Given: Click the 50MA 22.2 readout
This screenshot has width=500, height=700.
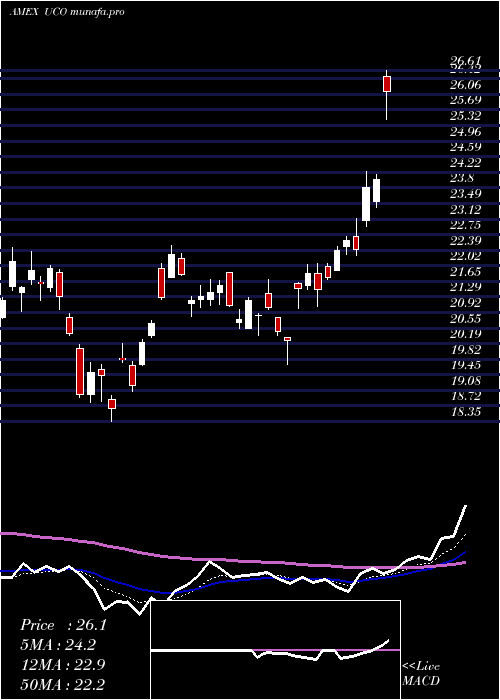Looking at the screenshot, I should pos(62,684).
